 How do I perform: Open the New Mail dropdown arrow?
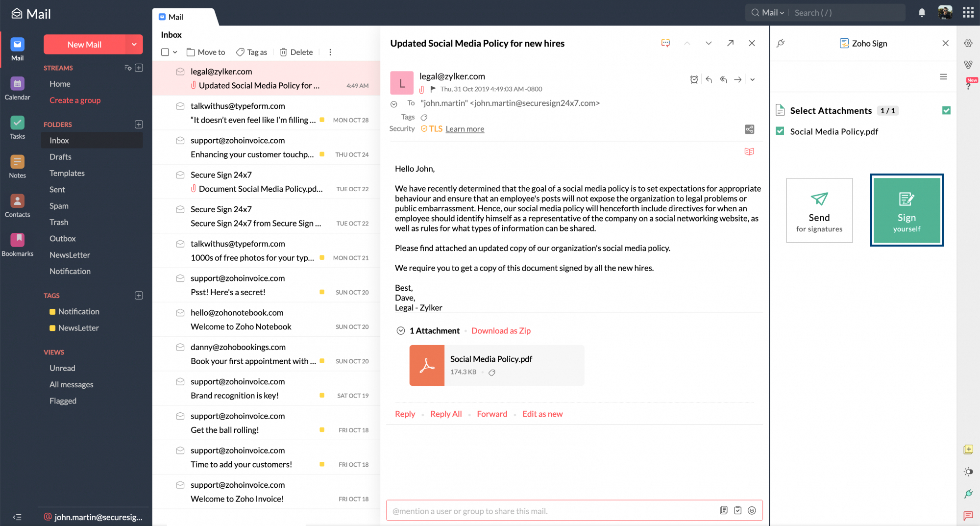[134, 44]
